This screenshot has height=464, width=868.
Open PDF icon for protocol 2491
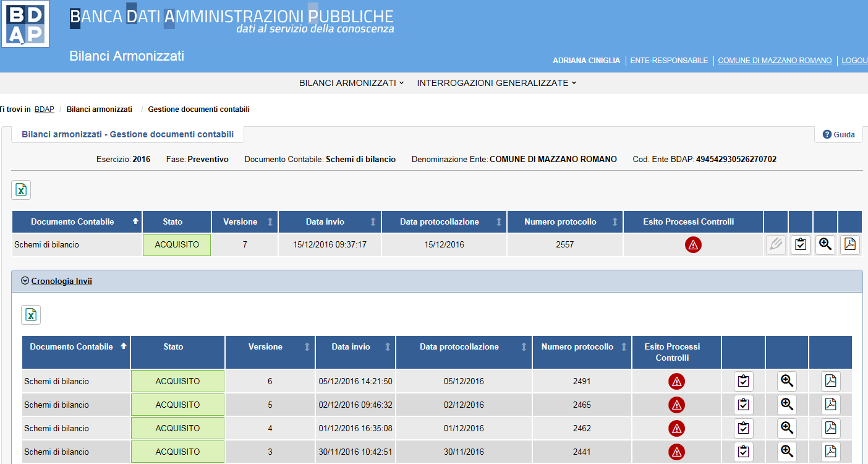831,382
